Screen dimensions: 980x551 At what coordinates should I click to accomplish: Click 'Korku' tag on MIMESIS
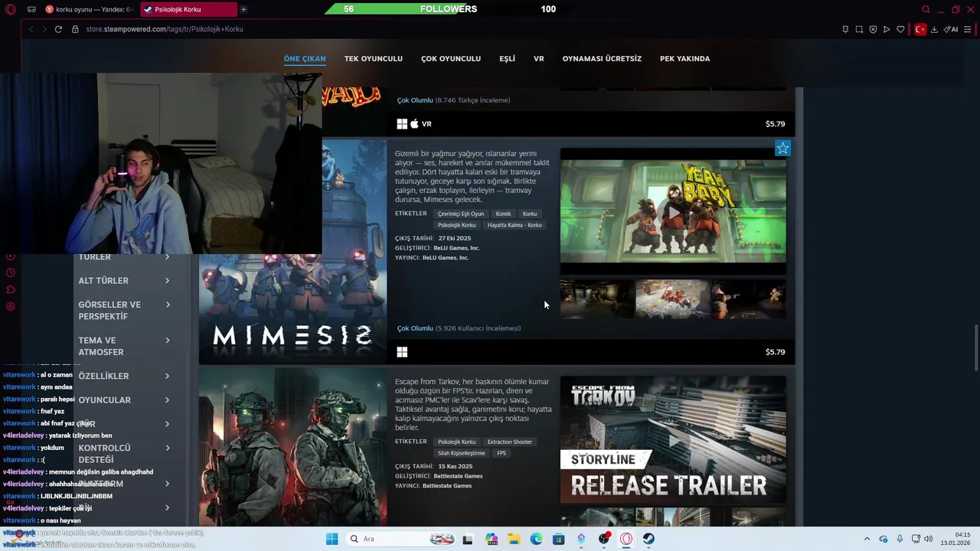click(530, 214)
